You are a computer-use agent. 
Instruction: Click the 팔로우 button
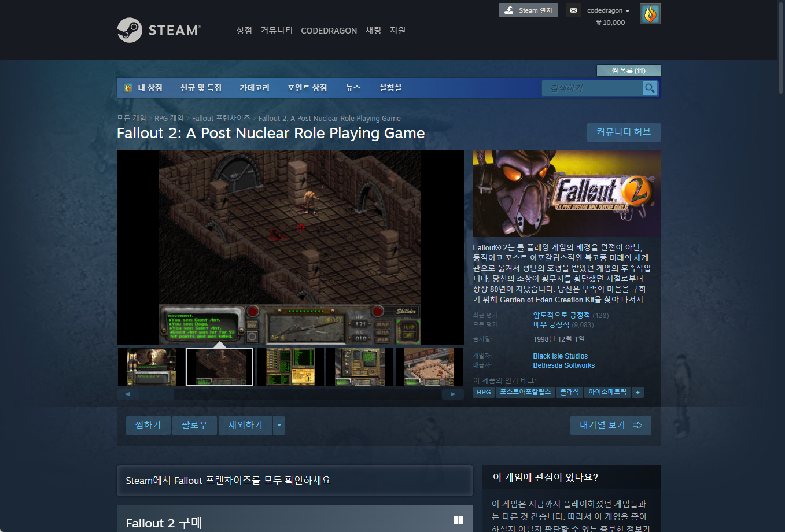pos(194,426)
